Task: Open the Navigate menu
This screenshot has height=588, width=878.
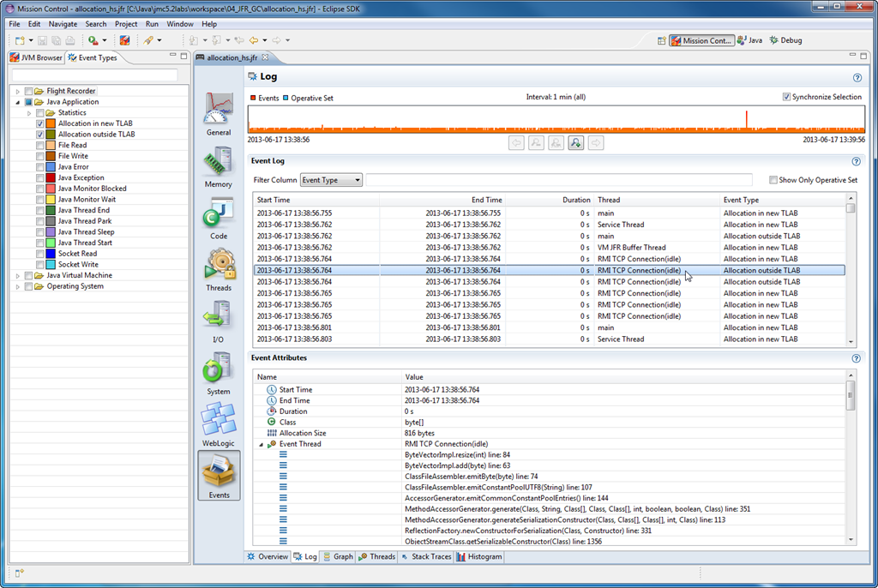Action: click(63, 23)
